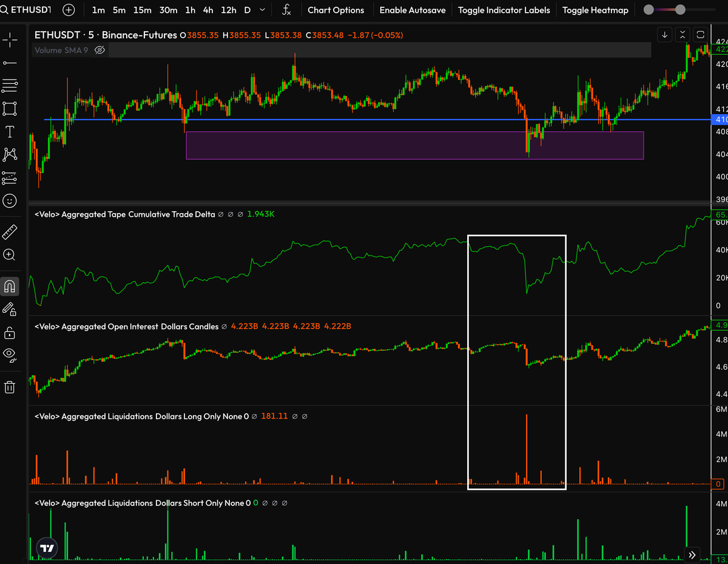
Task: Open the position forecasting tool
Action: tap(10, 178)
